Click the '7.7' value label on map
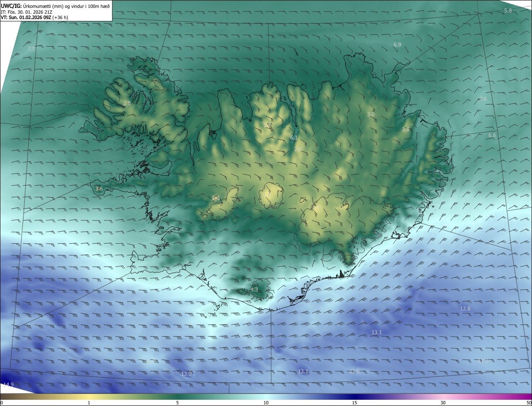 (x=31, y=49)
